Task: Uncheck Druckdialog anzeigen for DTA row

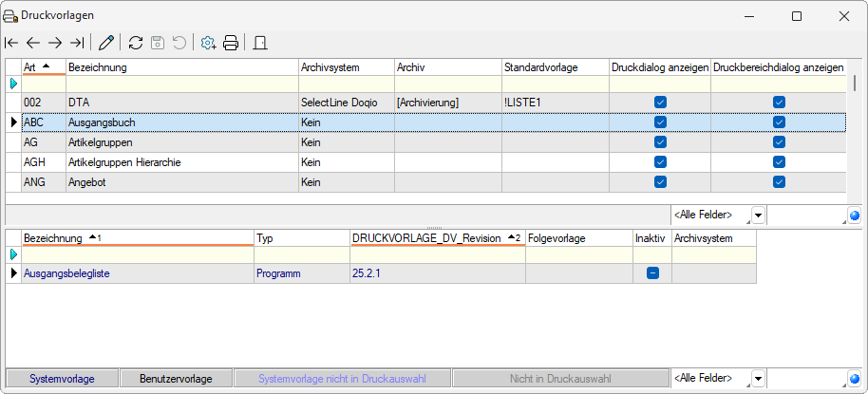Action: [x=660, y=102]
